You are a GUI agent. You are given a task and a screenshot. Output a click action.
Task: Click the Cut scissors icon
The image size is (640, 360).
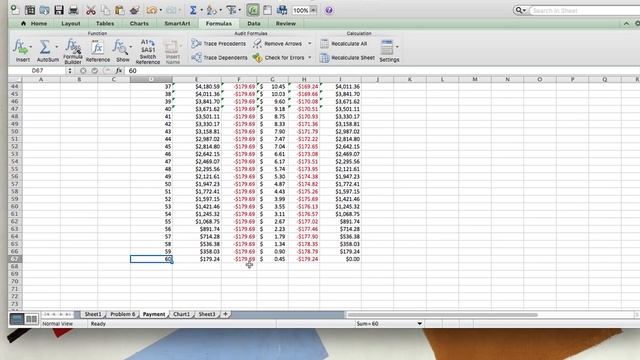(91, 10)
